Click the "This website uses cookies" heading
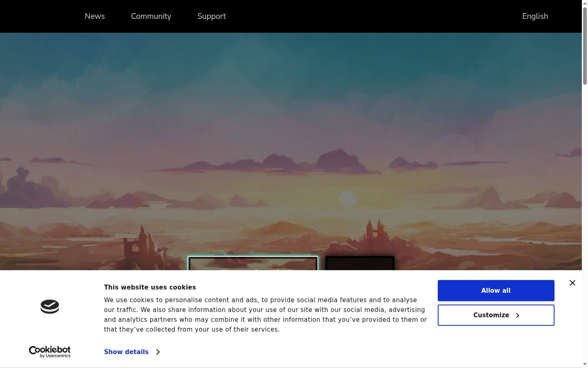 click(x=150, y=287)
